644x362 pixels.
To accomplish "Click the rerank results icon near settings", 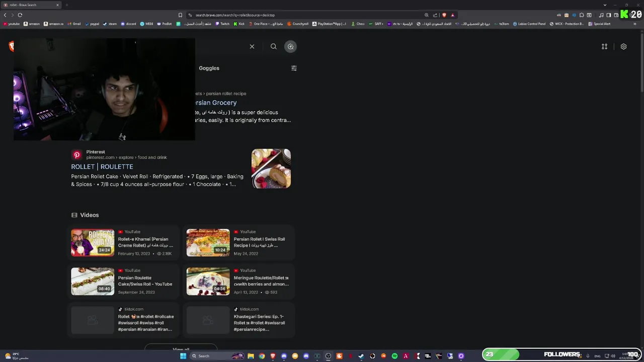I will click(604, 47).
